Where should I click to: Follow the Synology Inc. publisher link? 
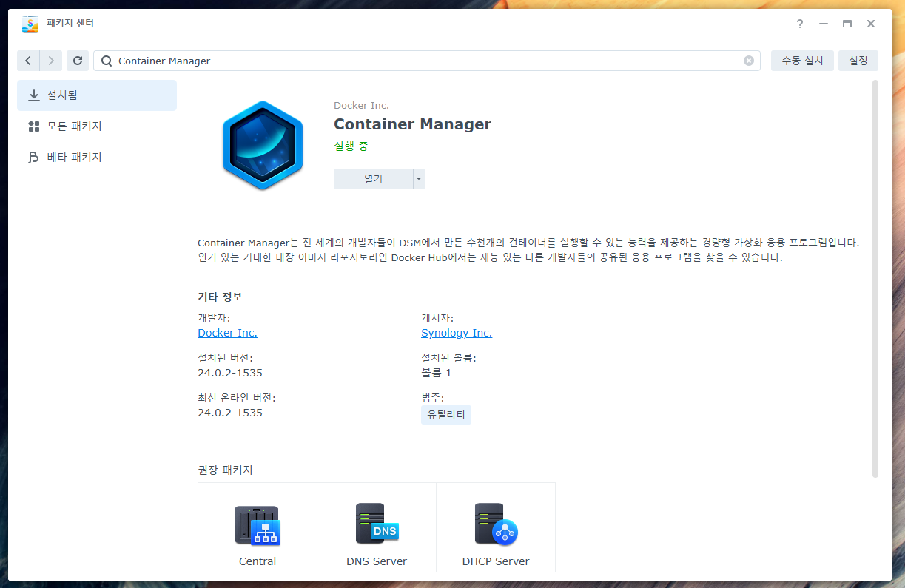coord(456,333)
